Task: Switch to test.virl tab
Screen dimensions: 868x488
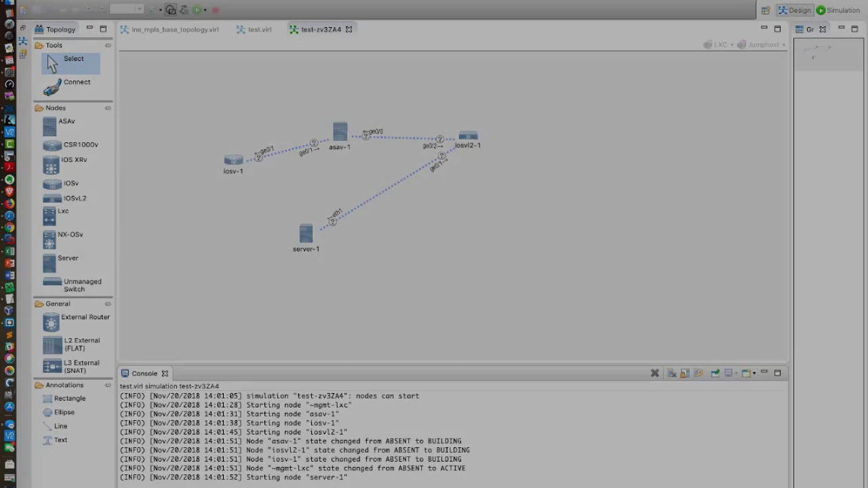Action: 254,30
